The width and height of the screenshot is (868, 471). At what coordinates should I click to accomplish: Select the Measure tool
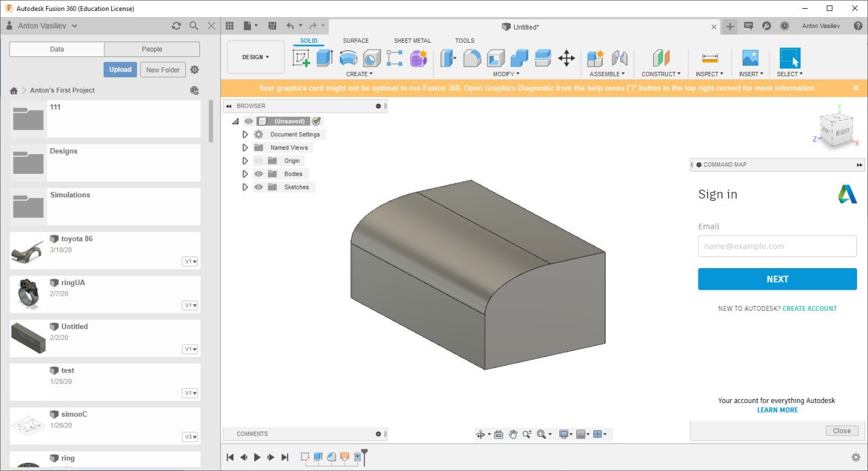pos(709,58)
